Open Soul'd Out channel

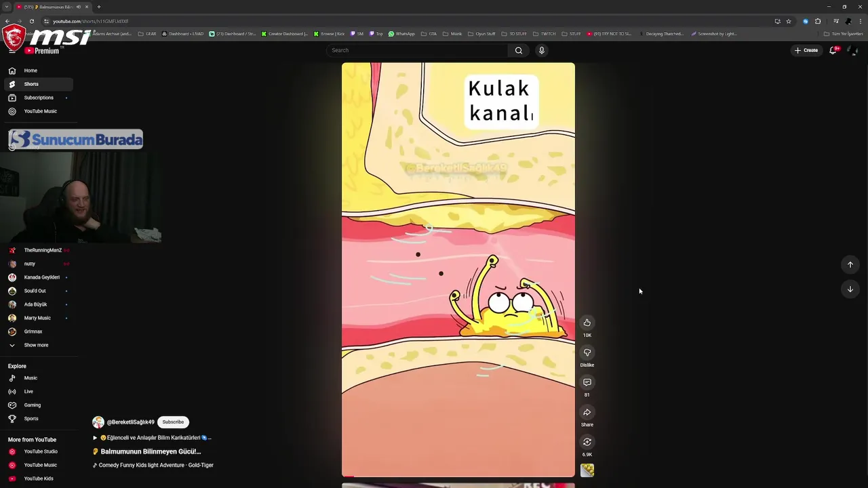click(x=38, y=291)
